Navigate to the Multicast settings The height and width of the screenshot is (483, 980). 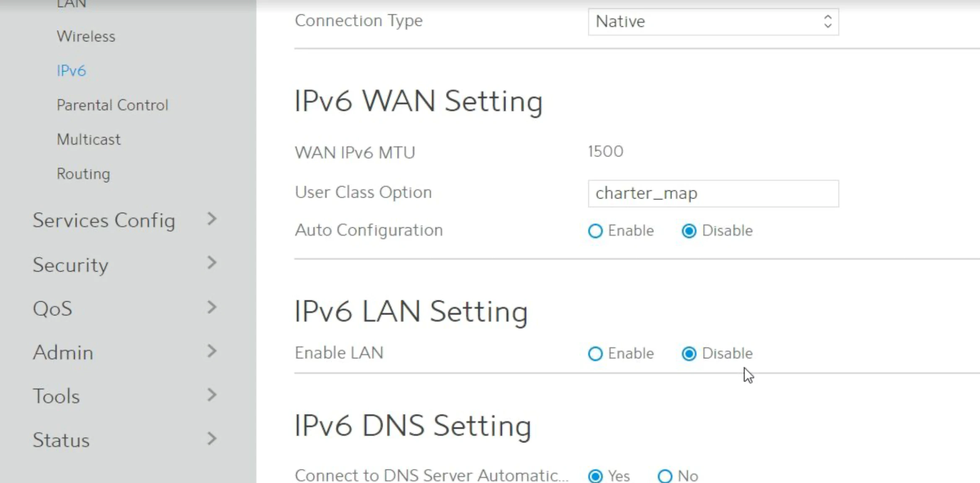(x=88, y=139)
